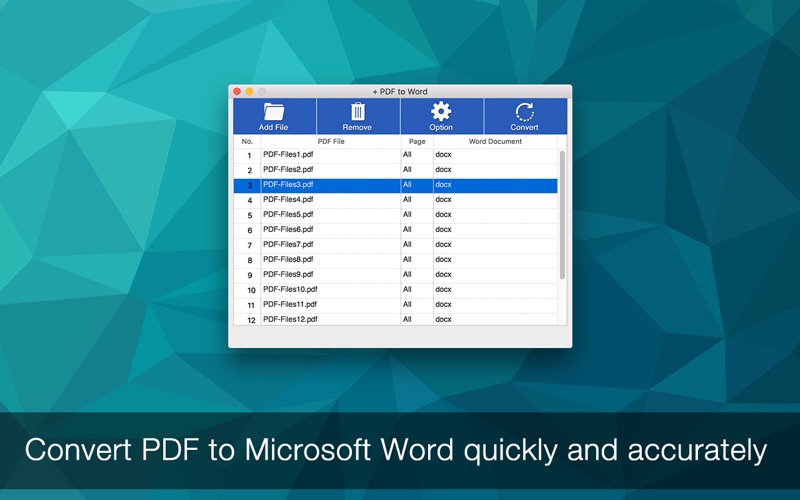Click docx format cell for PDF-Files8.pdf
800x500 pixels.
pyautogui.click(x=495, y=260)
